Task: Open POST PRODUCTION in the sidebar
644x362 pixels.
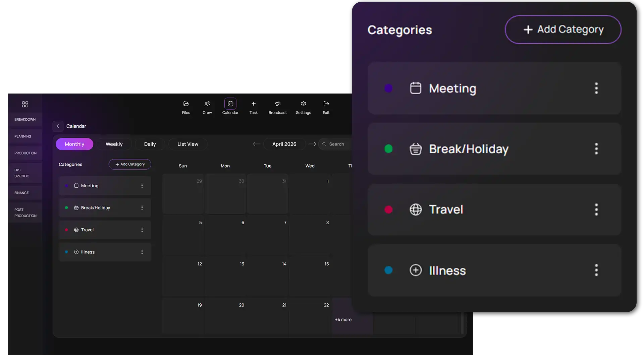Action: click(x=25, y=213)
